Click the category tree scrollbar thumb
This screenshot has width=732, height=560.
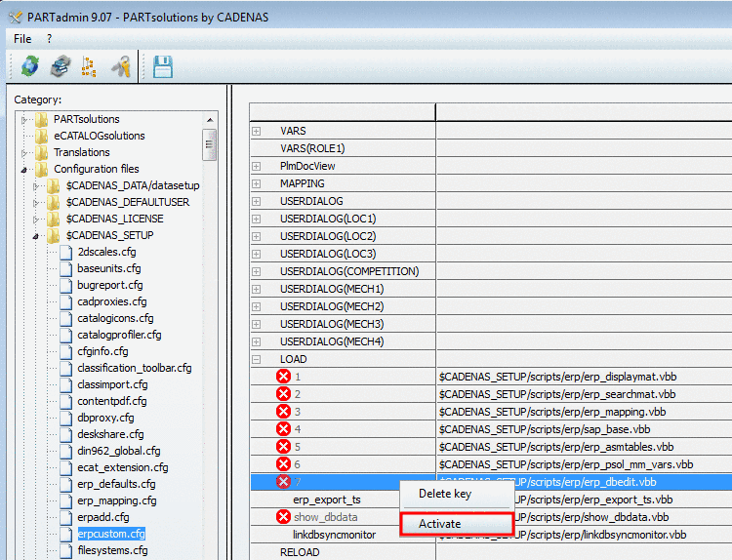tap(209, 144)
